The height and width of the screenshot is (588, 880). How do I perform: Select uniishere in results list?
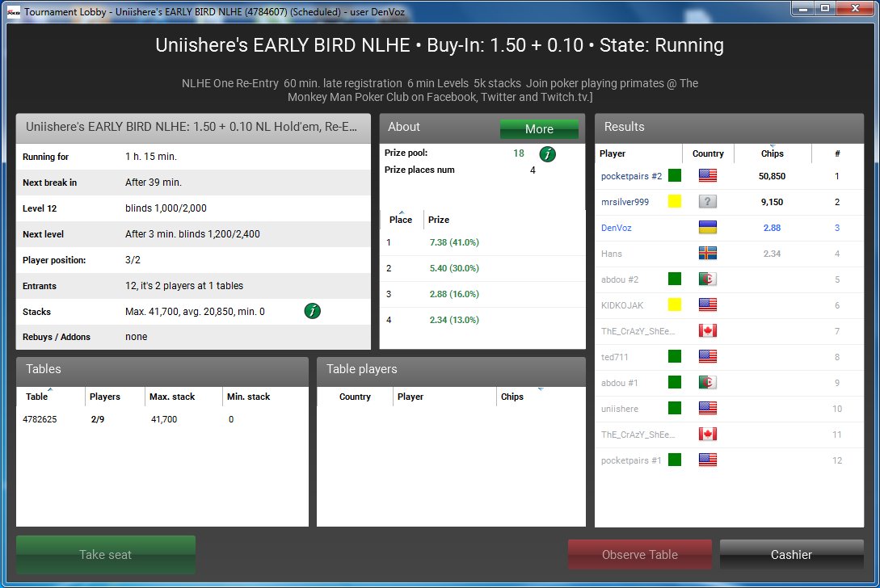[620, 408]
